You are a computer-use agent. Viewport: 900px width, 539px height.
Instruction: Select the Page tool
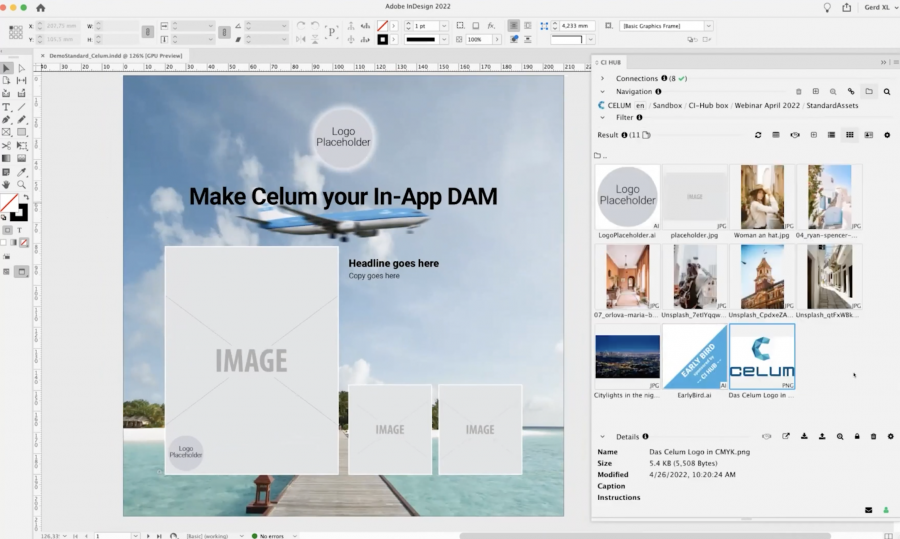[6, 80]
